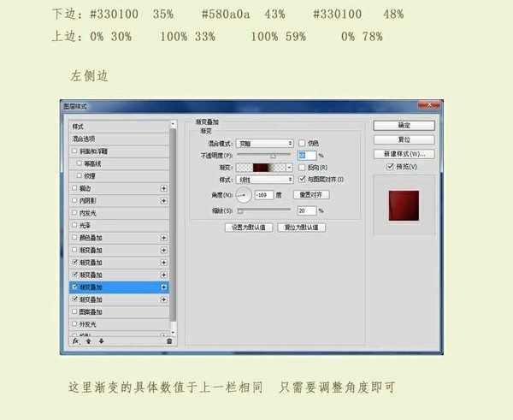Select the 颜色叠加 label in the list
Screen dimensions: 513x420
(x=91, y=238)
